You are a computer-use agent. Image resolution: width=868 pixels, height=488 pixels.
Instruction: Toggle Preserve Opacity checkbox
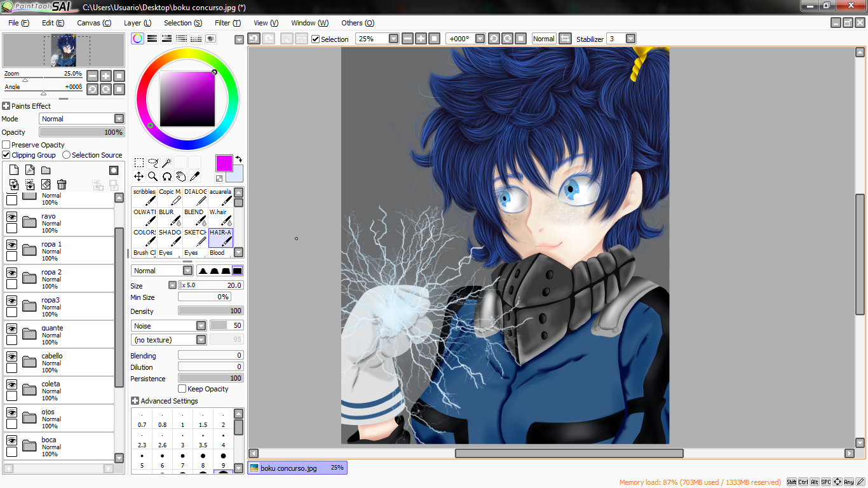click(x=6, y=145)
